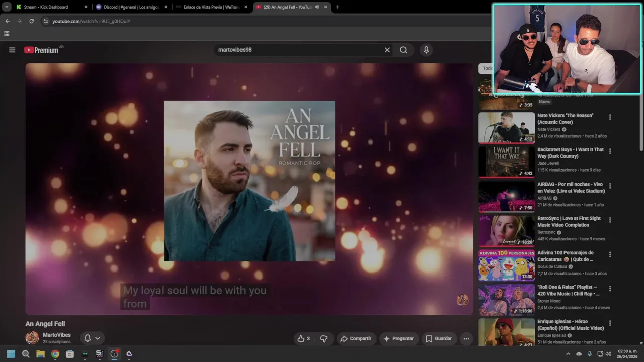Screen dimensions: 644x362
Task: Open the volume control in system tray
Action: pyautogui.click(x=609, y=354)
